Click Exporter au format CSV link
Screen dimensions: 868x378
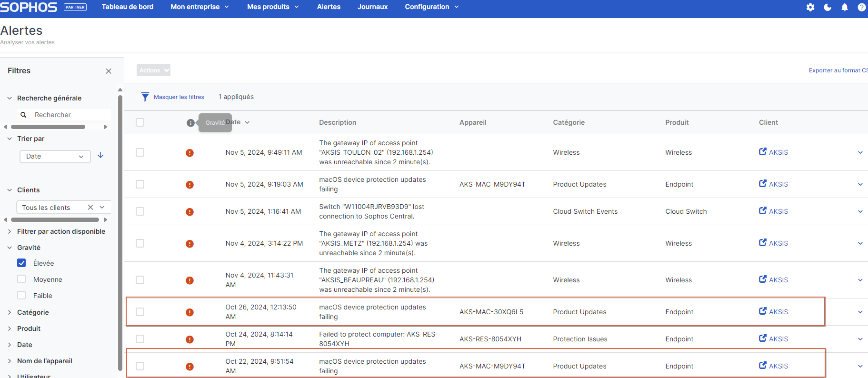pos(838,70)
